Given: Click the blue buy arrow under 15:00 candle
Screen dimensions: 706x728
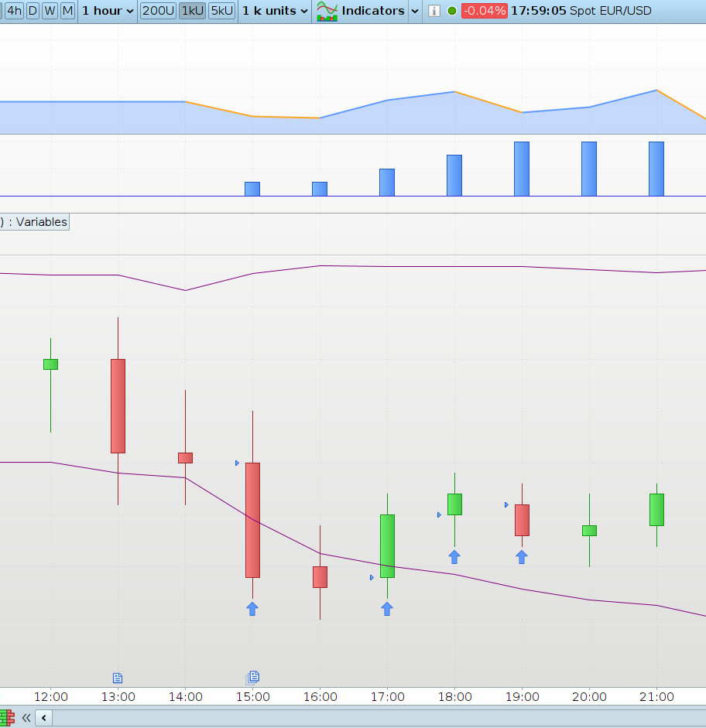Looking at the screenshot, I should [252, 609].
